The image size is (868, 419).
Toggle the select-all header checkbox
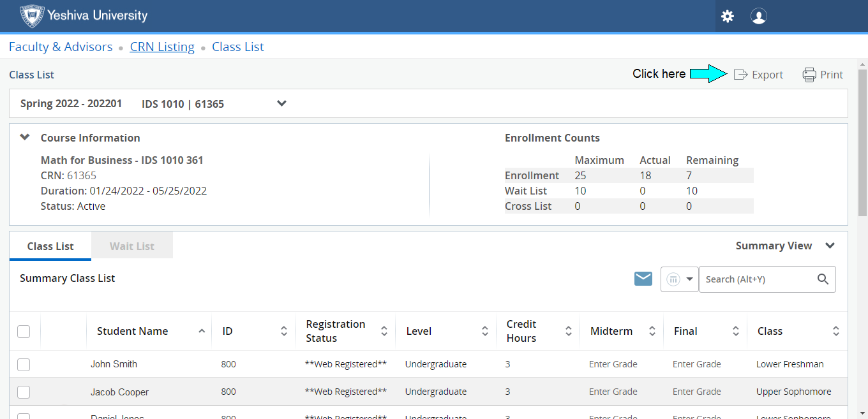(x=24, y=331)
